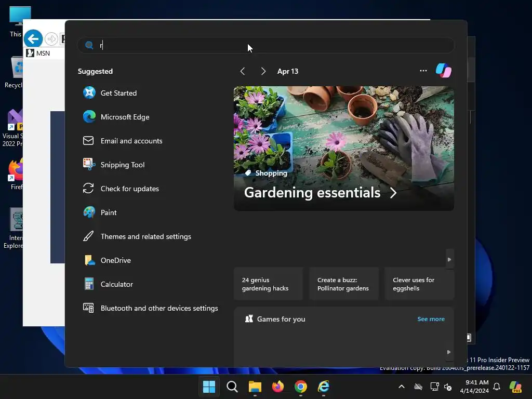Go to next day with right chevron
The width and height of the screenshot is (532, 399).
point(263,71)
